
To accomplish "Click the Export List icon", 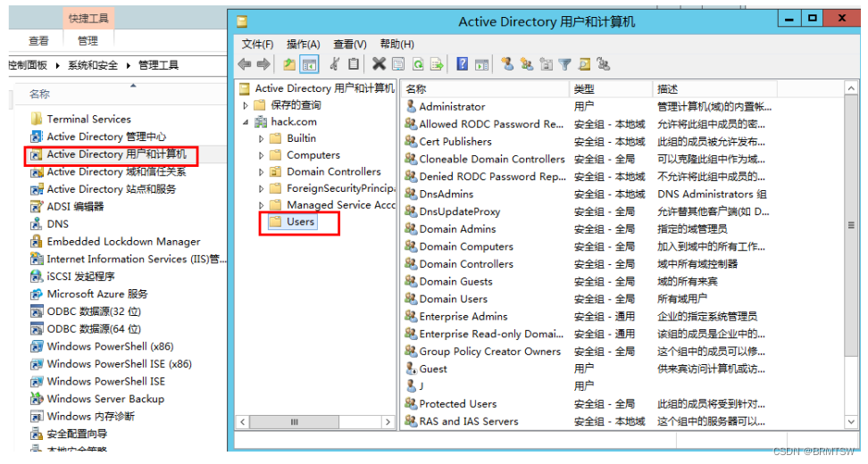I will 438,64.
